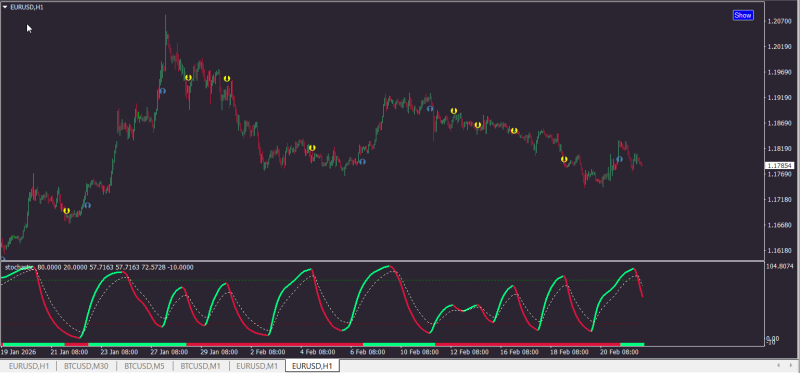800x373 pixels.
Task: Click the 10 Feb 08:00 time axis label
Action: tap(418, 352)
